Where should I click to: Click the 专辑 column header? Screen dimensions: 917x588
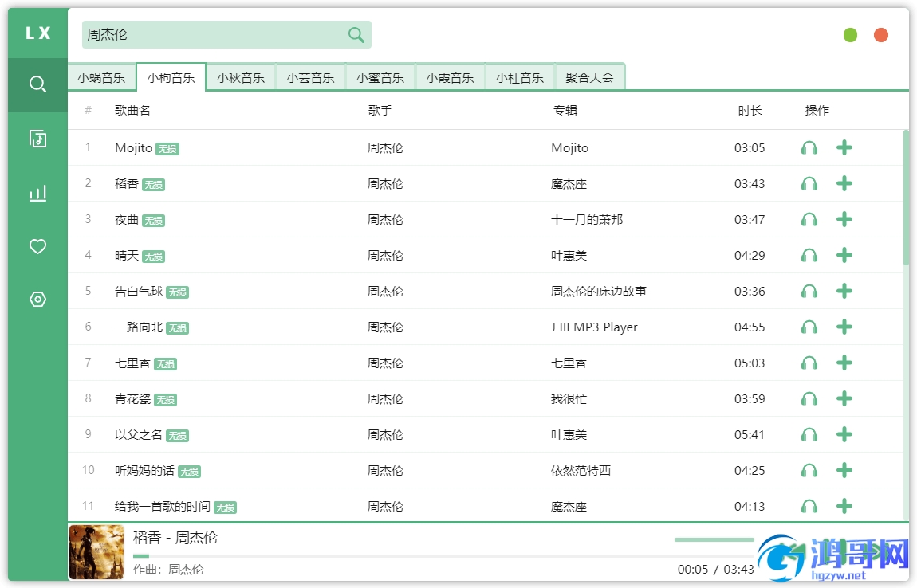pyautogui.click(x=565, y=111)
